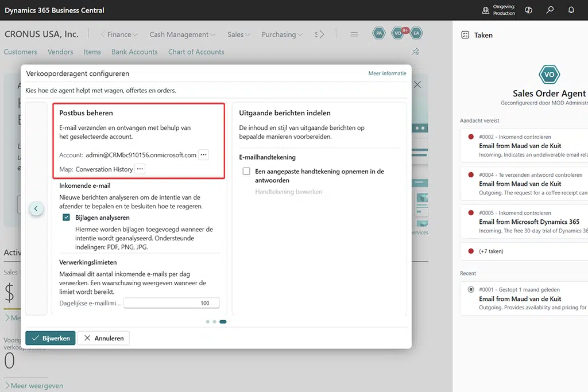Click the Dagelijkse e-maillimiet input field
This screenshot has height=392, width=588.
pos(171,303)
